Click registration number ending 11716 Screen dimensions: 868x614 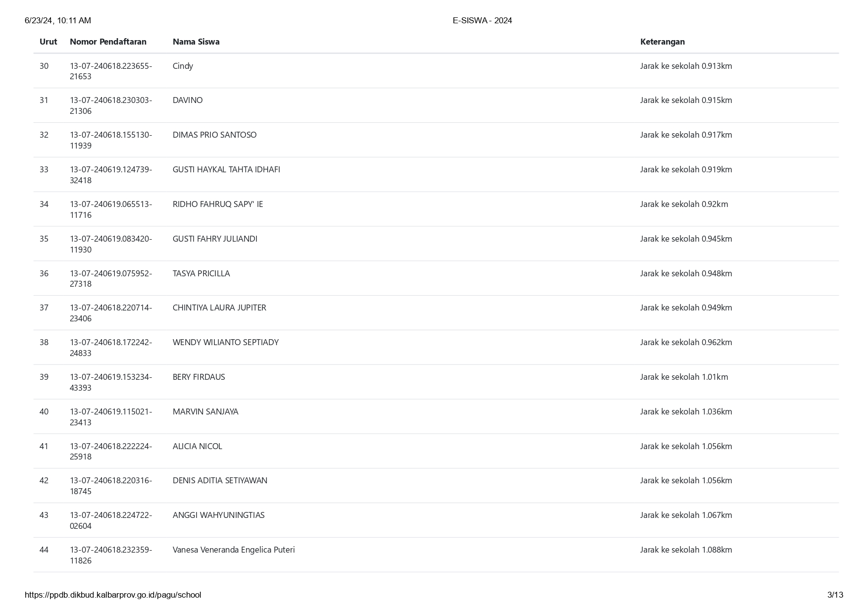(111, 209)
